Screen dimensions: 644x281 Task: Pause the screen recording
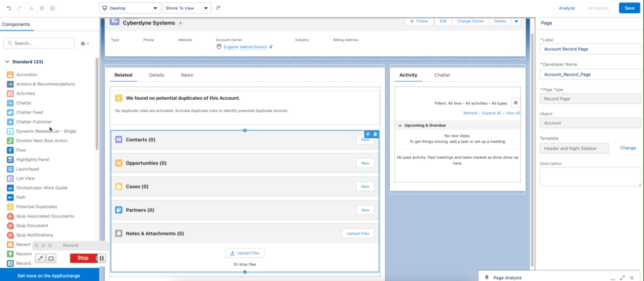(102, 258)
